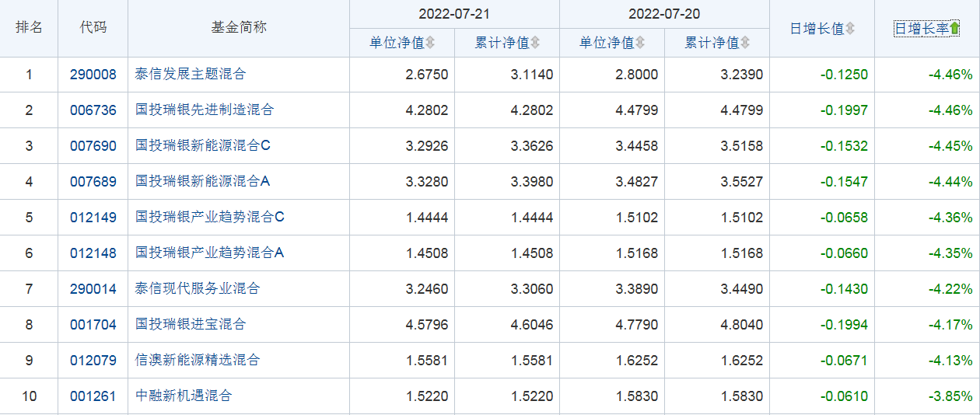Viewport: 980px width, 415px height.
Task: Select daily change -0.1547
Action: pos(844,182)
